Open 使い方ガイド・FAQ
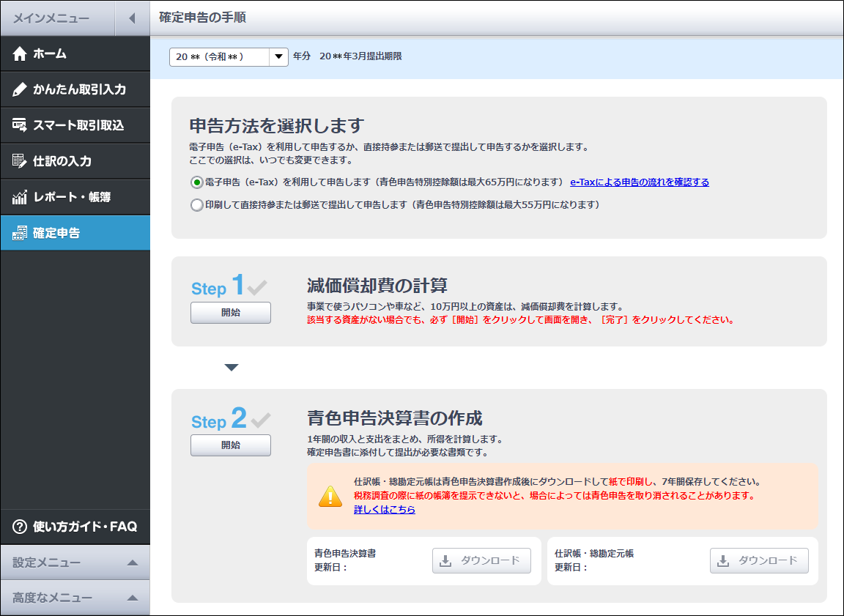 75,526
